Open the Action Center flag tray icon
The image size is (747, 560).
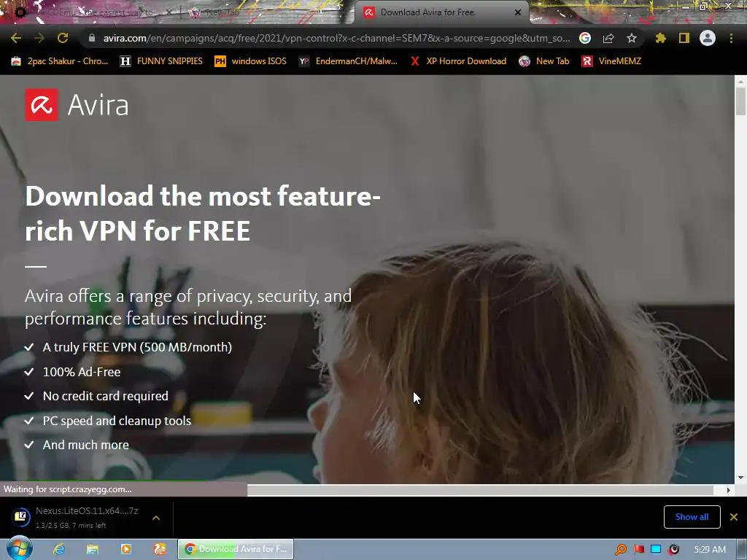click(639, 550)
